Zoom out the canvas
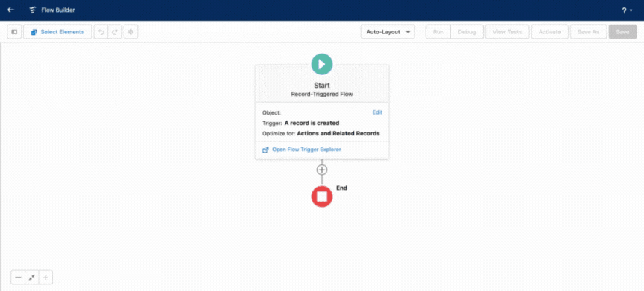 pos(18,278)
